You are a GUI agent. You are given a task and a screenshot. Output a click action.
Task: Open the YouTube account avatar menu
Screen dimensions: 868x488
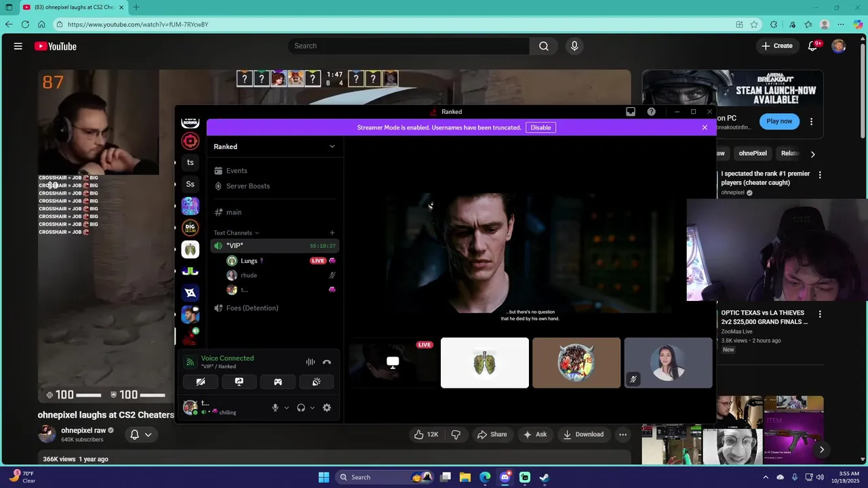[x=839, y=46]
